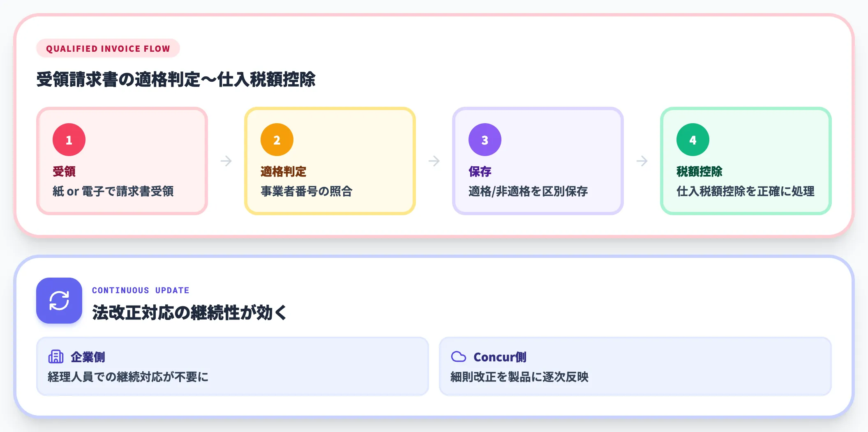Open the 企業側 panel text 経理人員での継続対応が不要に
Viewport: 868px width, 432px height.
click(x=128, y=377)
